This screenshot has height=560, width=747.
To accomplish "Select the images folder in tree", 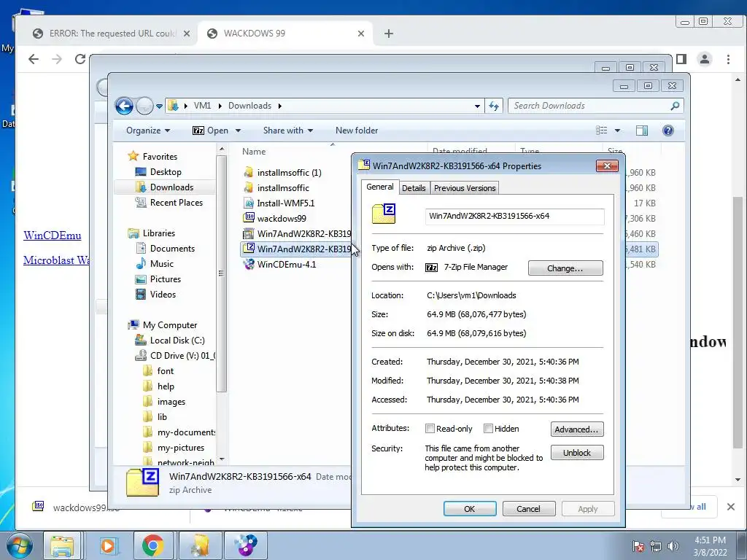I will point(171,402).
